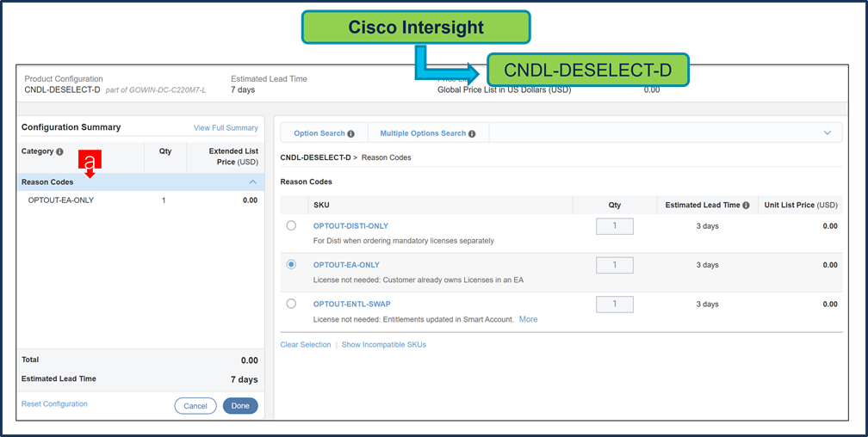Image resolution: width=868 pixels, height=437 pixels.
Task: Open the OPTOUT-EA-ONLY SKU link
Action: (x=346, y=265)
